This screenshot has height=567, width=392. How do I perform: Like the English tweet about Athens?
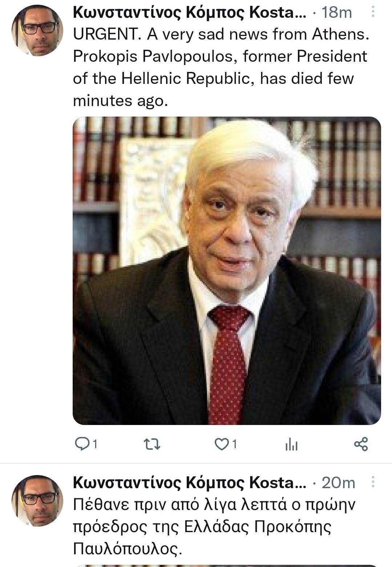pos(221,444)
